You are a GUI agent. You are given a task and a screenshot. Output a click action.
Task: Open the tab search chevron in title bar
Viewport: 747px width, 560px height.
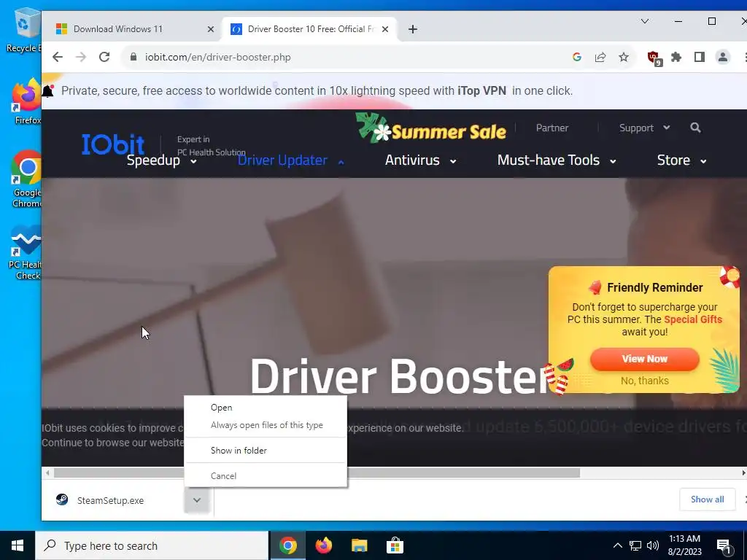645,21
